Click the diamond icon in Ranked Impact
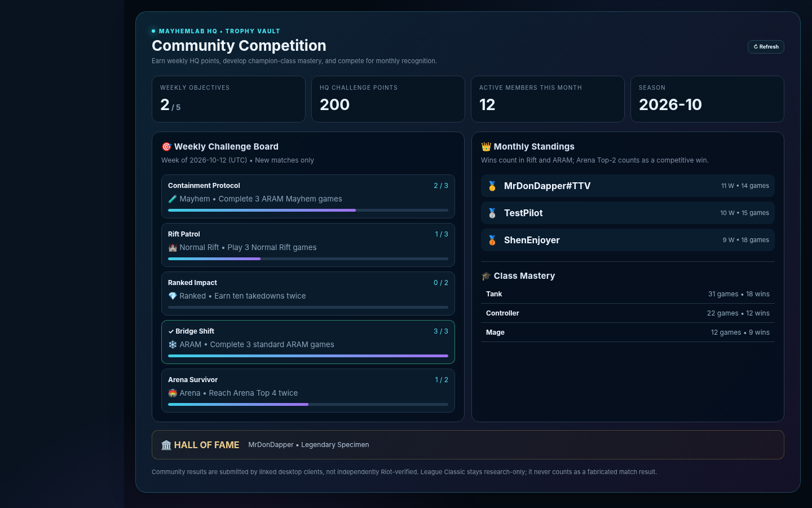Image resolution: width=812 pixels, height=508 pixels. [x=173, y=296]
